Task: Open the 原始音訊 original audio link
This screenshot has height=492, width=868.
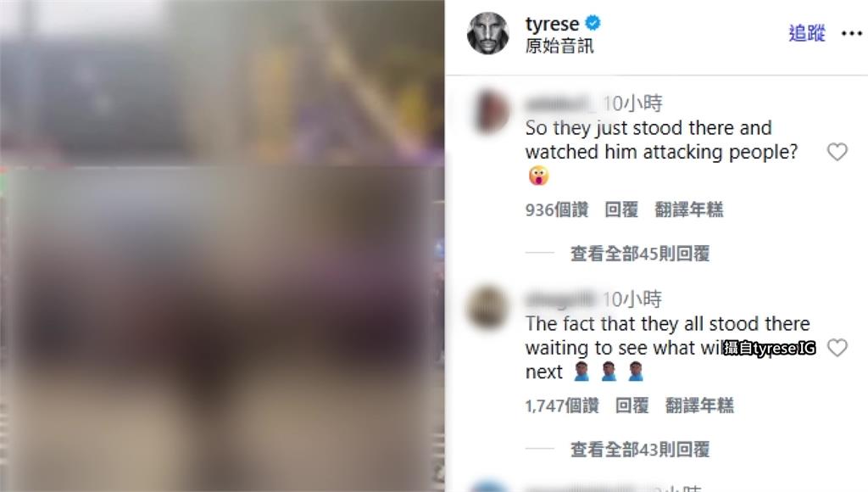Action: (559, 46)
